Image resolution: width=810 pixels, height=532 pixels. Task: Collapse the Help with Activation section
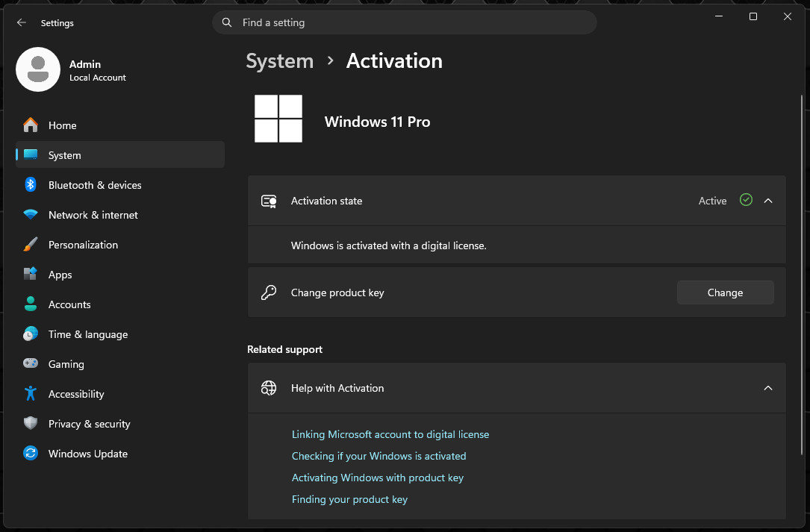point(767,388)
